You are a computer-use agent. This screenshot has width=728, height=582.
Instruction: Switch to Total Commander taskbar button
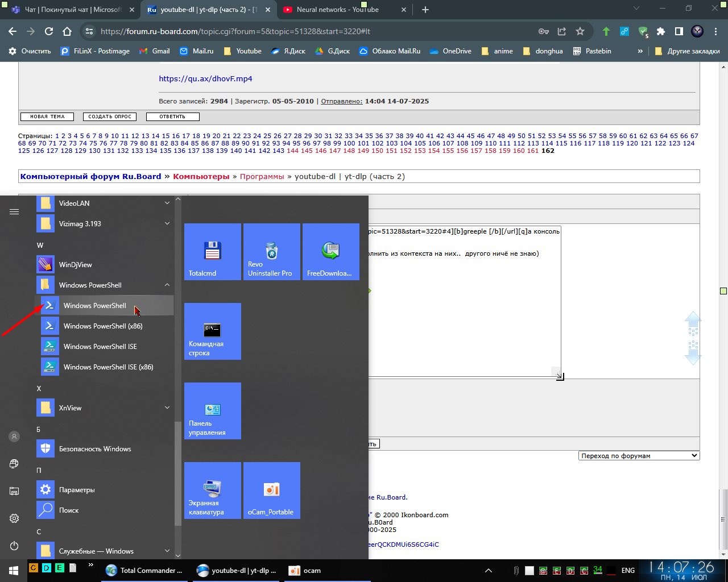tap(145, 571)
